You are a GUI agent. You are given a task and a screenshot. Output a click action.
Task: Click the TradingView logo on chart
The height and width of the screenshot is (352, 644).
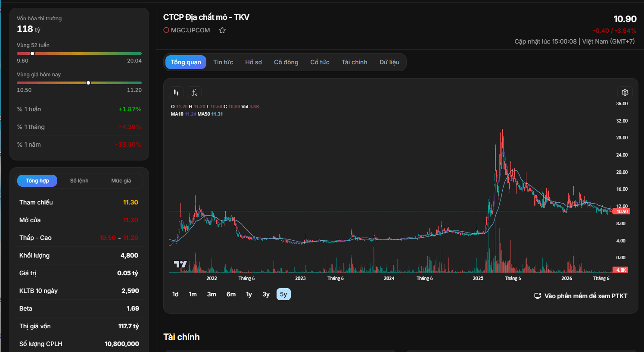click(180, 264)
